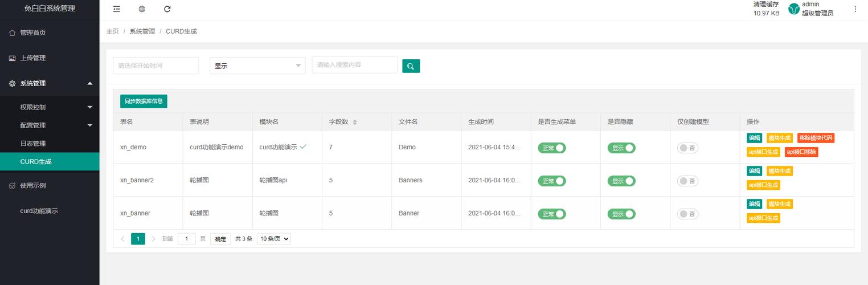The height and width of the screenshot is (285, 868).
Task: Expand the 权限控制 submenu arrow
Action: coord(90,107)
